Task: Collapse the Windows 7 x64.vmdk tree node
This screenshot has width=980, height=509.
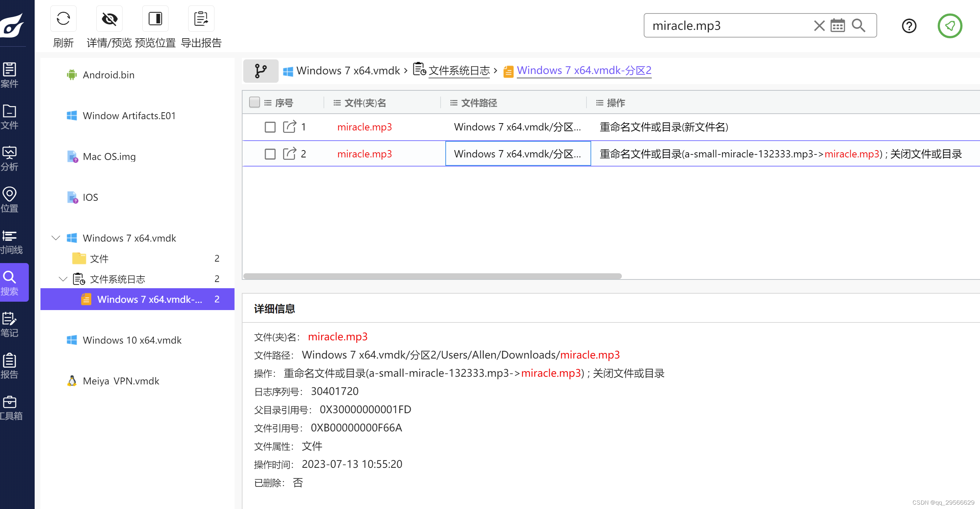Action: tap(56, 238)
